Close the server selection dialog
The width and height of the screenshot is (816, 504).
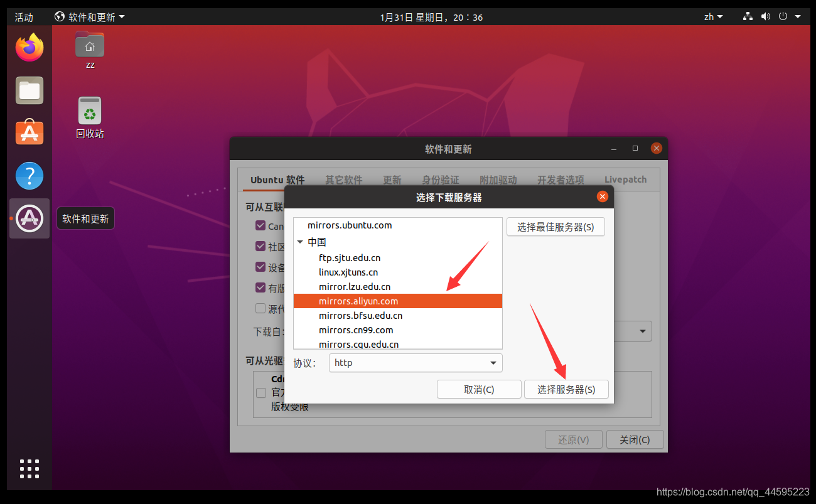603,196
